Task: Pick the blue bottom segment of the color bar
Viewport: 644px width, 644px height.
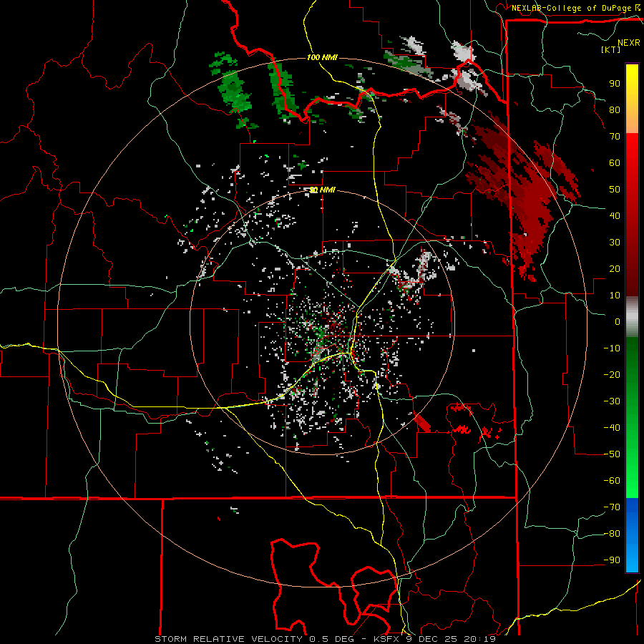Action: tap(632, 535)
